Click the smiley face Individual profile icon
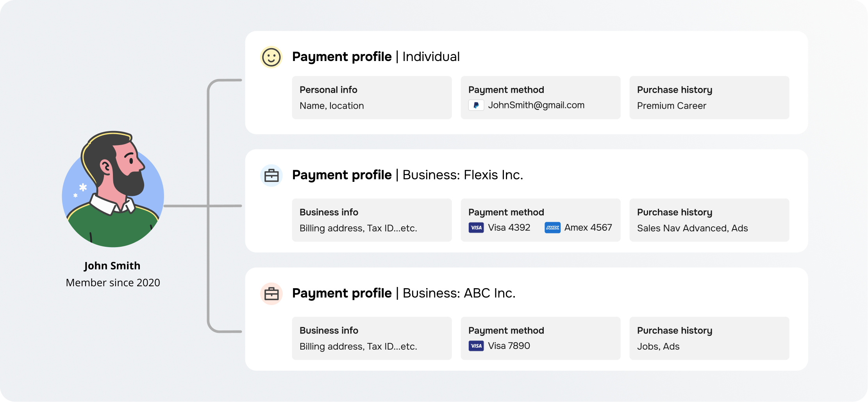Viewport: 868px width, 402px height. point(271,57)
